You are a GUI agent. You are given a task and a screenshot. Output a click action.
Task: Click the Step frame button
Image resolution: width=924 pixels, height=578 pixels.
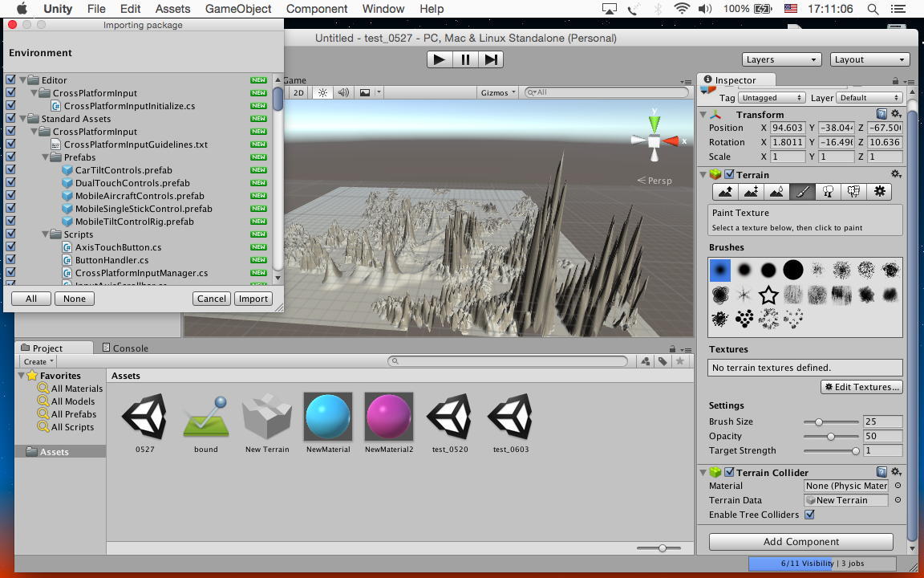coord(491,59)
